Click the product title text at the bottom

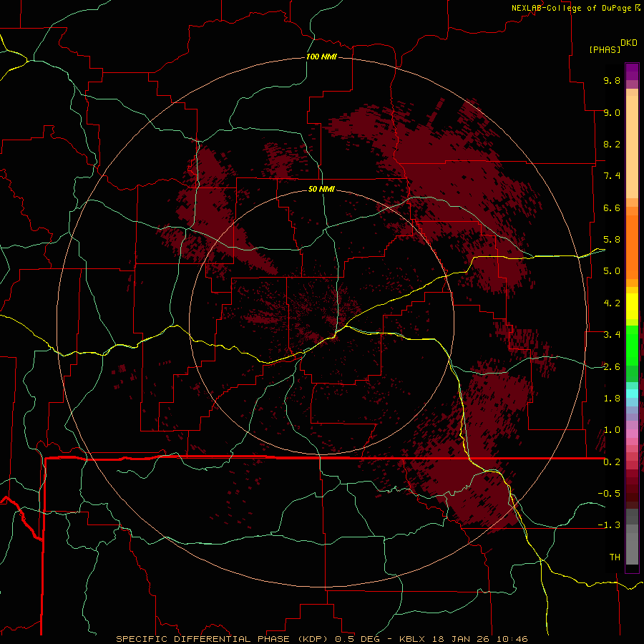pos(322,639)
